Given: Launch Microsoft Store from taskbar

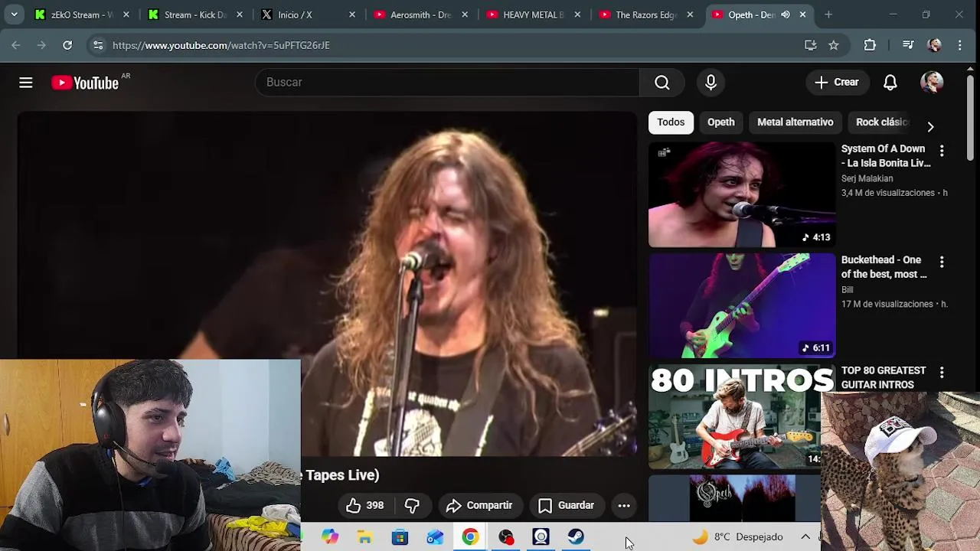Looking at the screenshot, I should (400, 537).
